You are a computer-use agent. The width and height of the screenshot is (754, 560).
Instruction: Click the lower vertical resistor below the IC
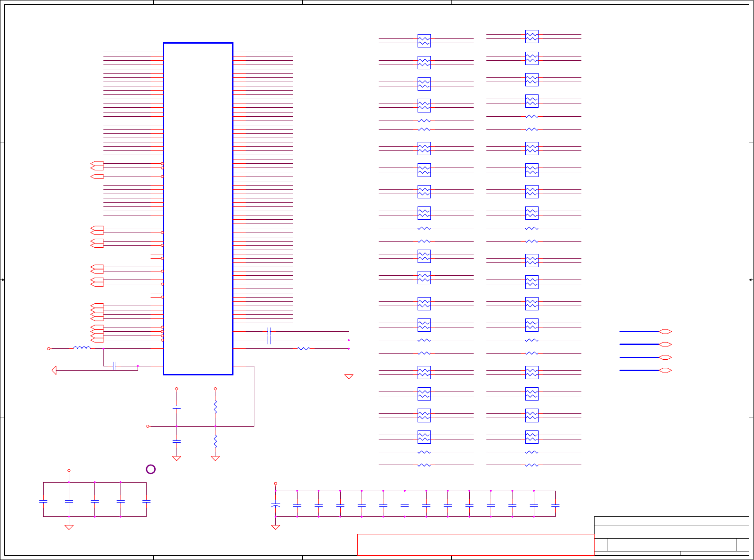(x=215, y=441)
